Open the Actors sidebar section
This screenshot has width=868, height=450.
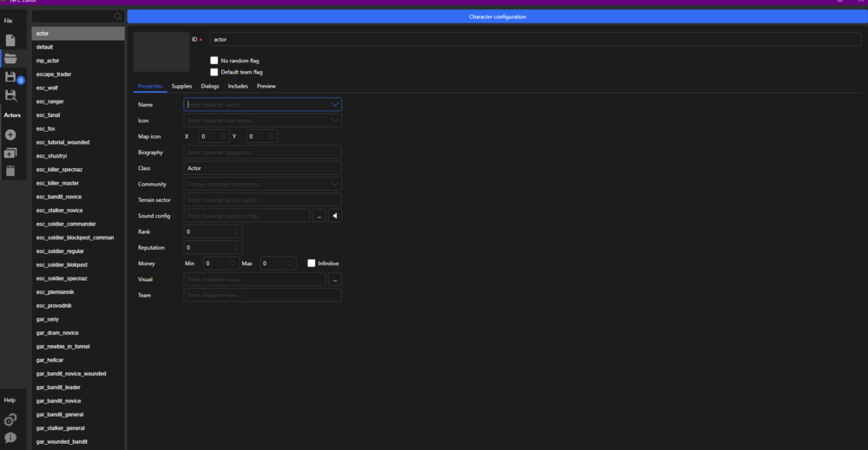12,115
